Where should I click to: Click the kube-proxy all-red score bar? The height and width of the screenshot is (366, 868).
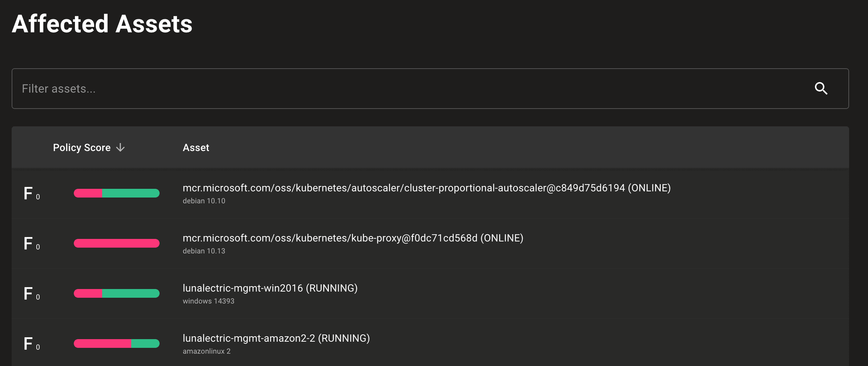[x=117, y=243]
